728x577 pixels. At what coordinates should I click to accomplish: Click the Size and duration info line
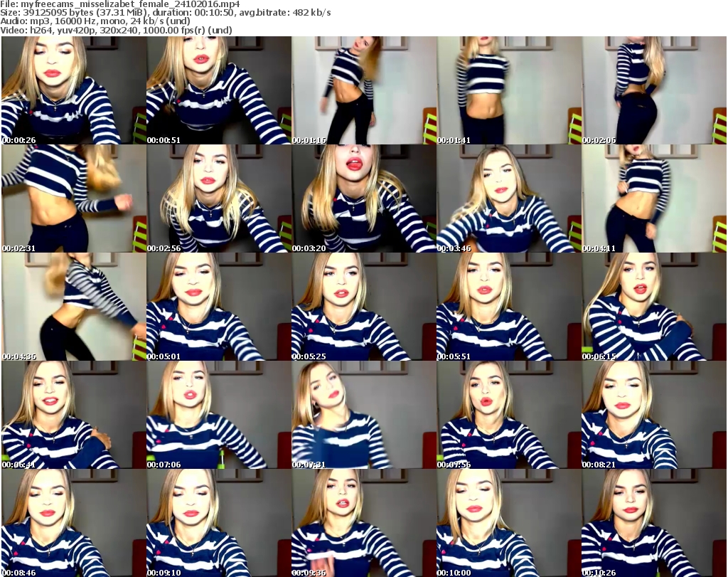pyautogui.click(x=164, y=13)
